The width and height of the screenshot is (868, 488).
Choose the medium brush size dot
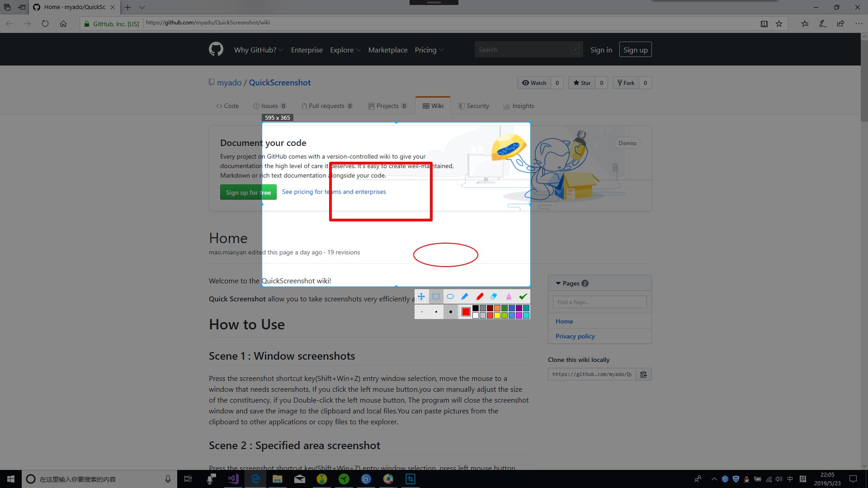[x=436, y=312]
